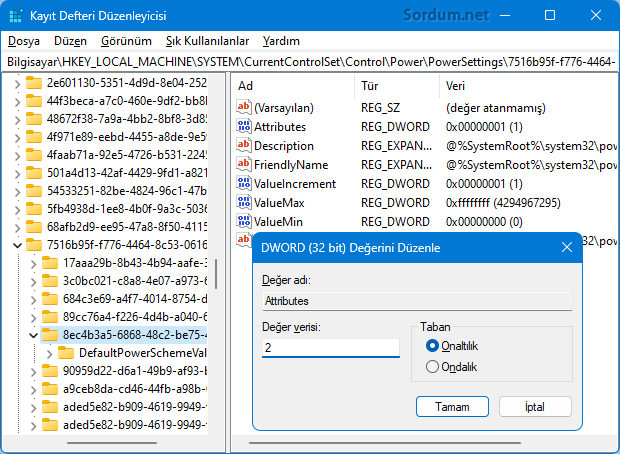Collapse the 8ec4b3a5-6868-48c2 subkey

click(x=34, y=336)
